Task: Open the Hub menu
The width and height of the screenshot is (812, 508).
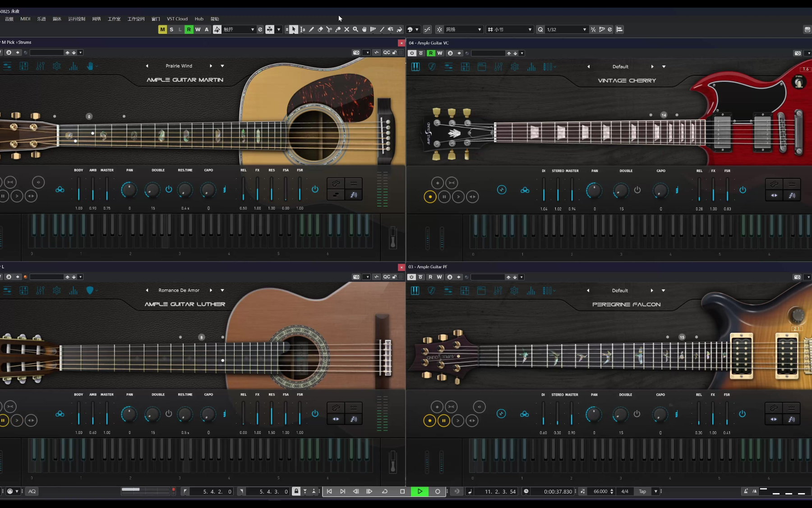Action: pyautogui.click(x=199, y=19)
